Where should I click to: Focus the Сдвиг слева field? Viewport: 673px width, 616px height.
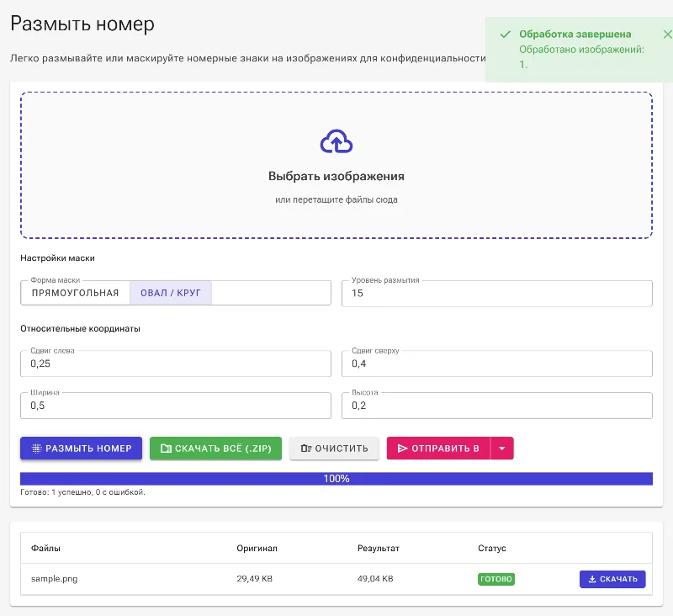[176, 364]
